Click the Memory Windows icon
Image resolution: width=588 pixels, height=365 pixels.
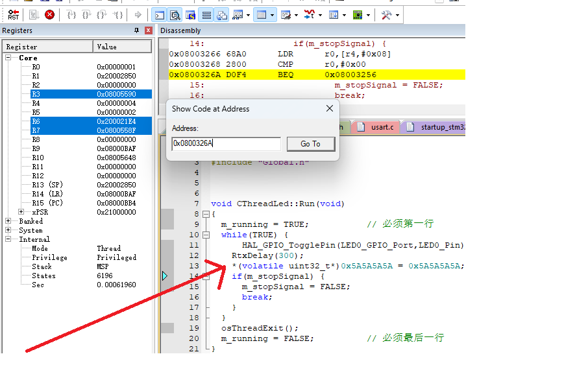[262, 15]
